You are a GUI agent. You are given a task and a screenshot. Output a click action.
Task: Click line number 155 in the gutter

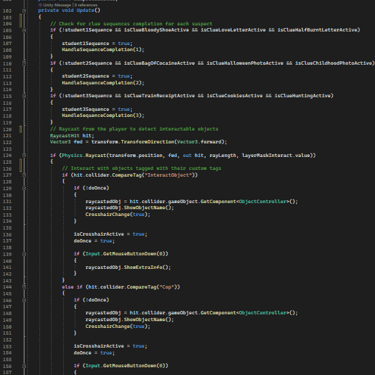pyautogui.click(x=7, y=359)
